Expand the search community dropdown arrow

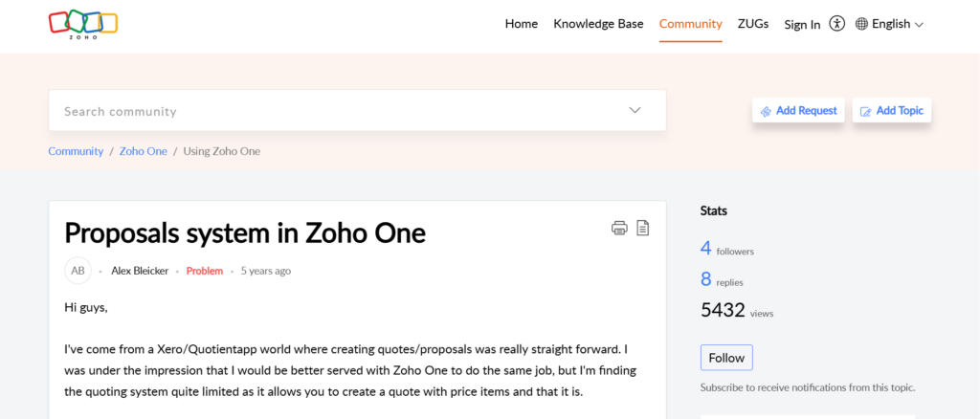(635, 110)
